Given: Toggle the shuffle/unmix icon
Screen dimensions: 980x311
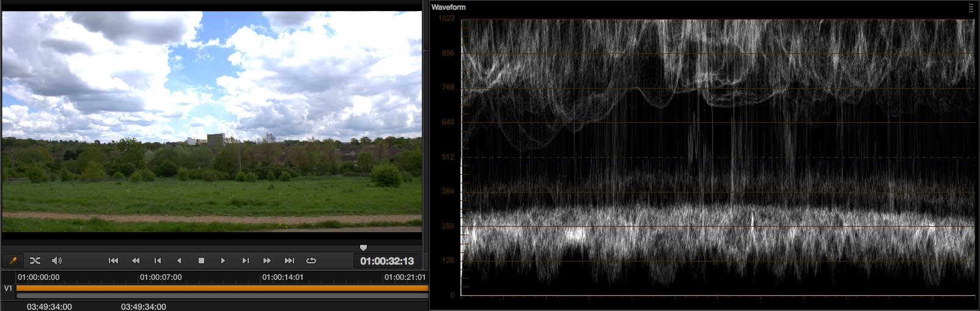Looking at the screenshot, I should click(35, 260).
